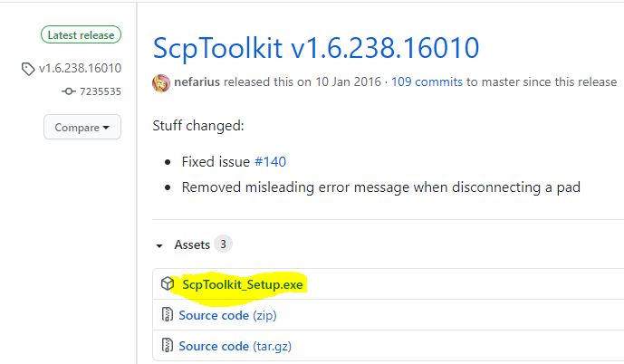Open the v1.6.238.16010 tag link in sidebar

pyautogui.click(x=80, y=68)
